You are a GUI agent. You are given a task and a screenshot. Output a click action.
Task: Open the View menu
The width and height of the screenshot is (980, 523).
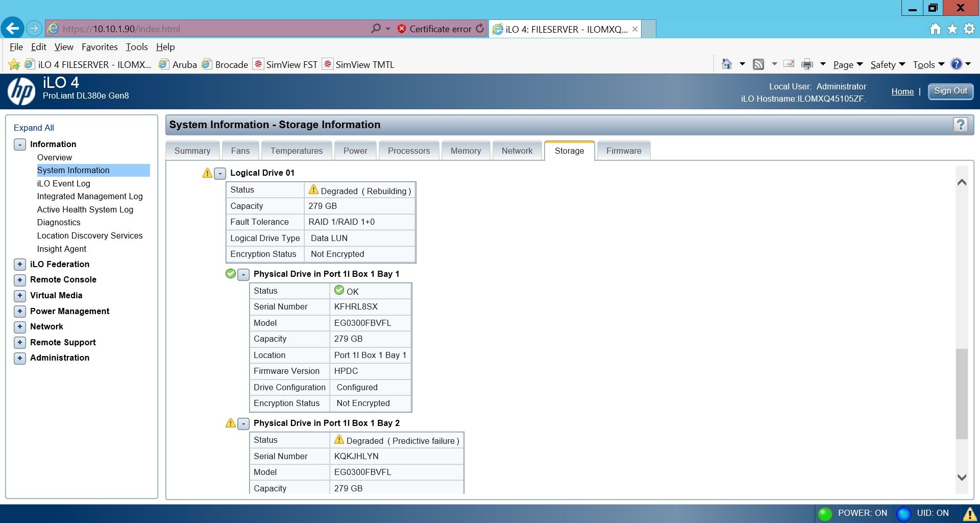click(64, 47)
